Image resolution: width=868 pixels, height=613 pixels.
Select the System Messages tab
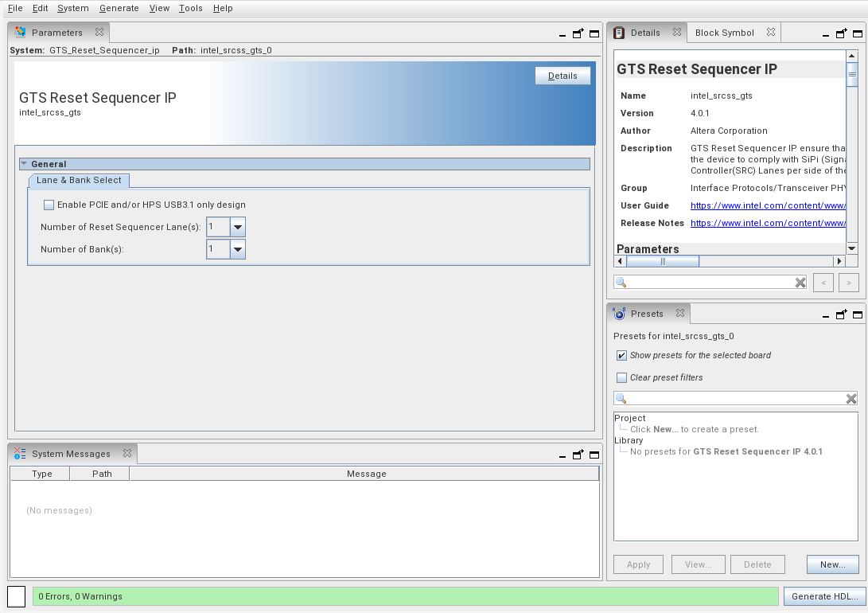click(x=71, y=454)
